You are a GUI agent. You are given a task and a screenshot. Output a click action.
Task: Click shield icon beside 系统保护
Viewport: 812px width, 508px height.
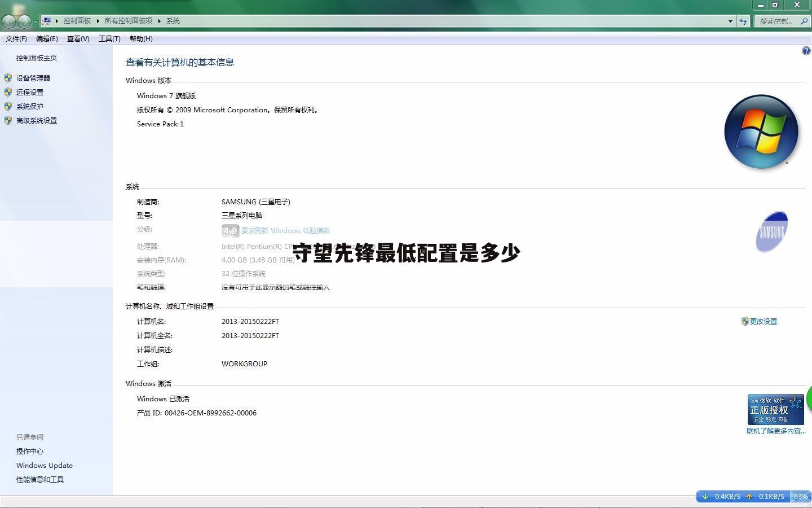(8, 106)
